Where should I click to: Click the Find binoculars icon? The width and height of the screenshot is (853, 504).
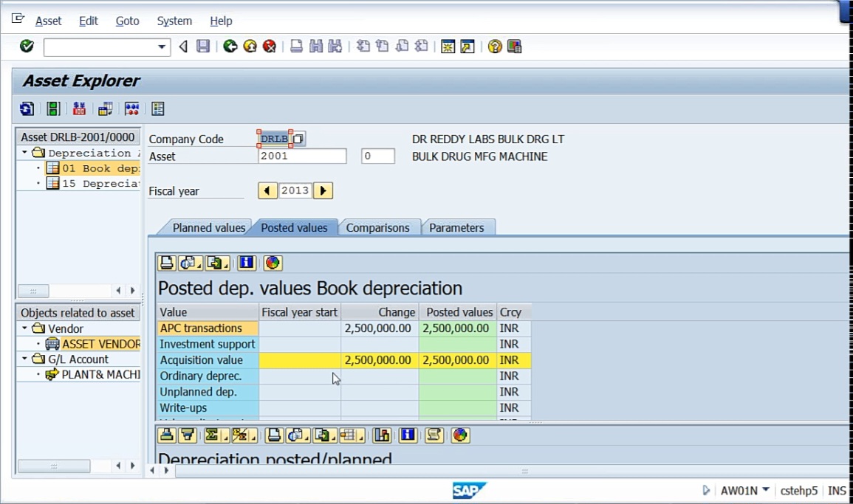coord(315,46)
